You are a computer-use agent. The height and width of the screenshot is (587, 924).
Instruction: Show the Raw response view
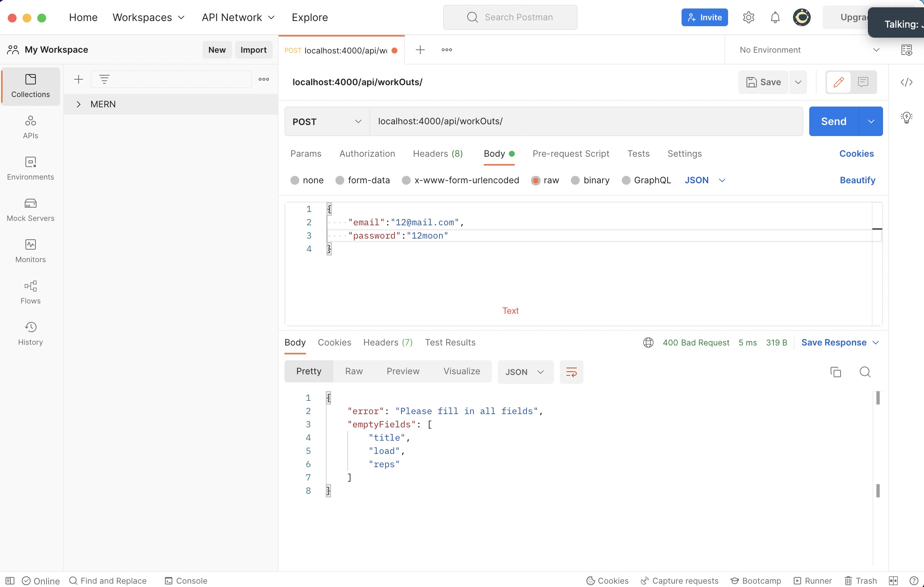354,371
